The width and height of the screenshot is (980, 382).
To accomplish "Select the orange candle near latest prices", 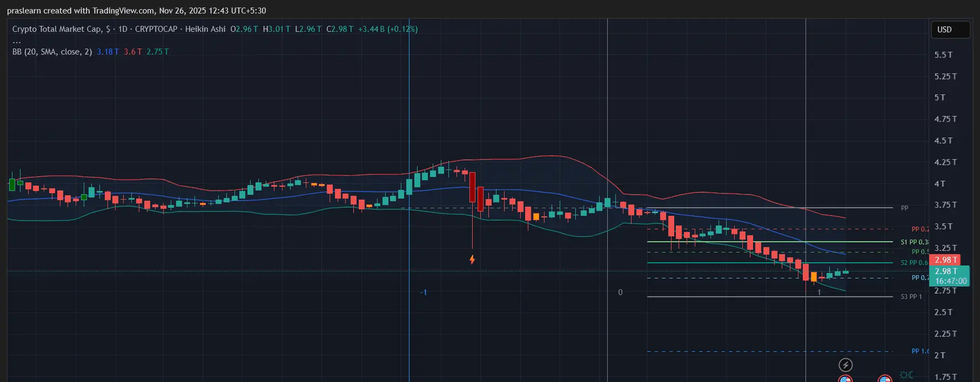I will tap(814, 277).
